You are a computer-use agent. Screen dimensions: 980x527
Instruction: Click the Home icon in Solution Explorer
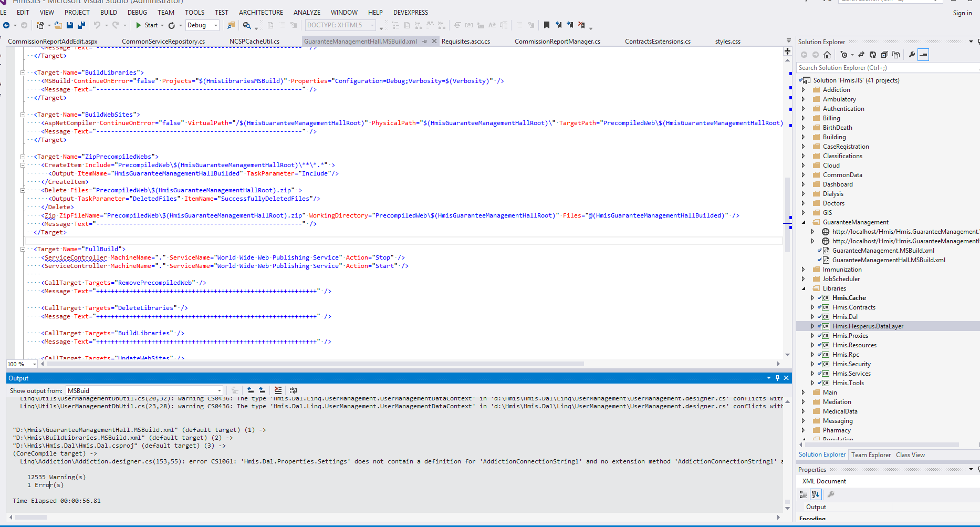tap(827, 55)
